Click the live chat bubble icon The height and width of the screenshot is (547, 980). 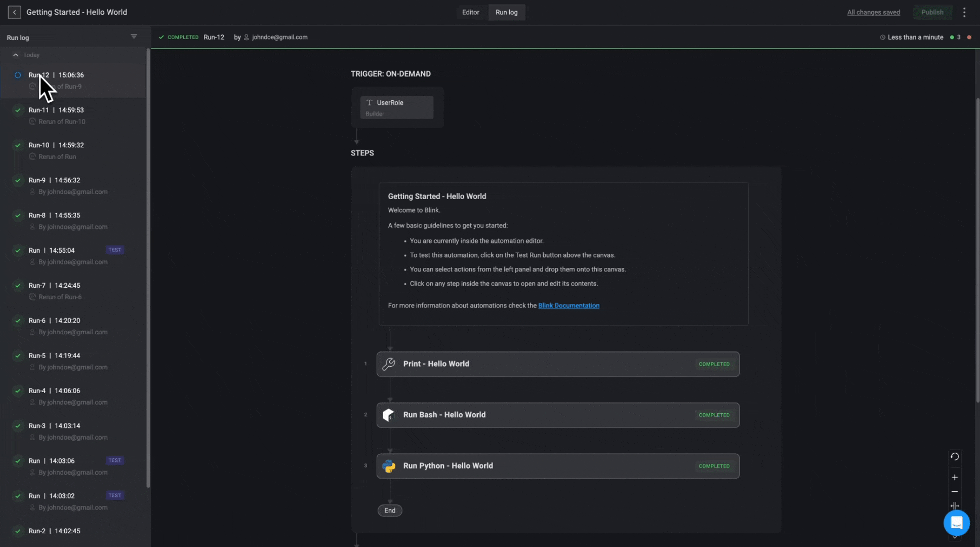[x=956, y=523]
